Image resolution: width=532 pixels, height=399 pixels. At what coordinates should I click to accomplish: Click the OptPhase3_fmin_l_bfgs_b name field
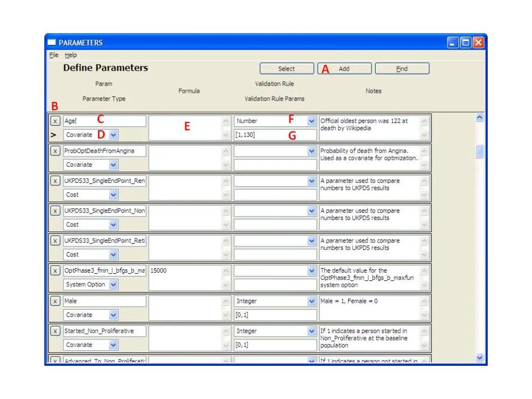pos(104,270)
